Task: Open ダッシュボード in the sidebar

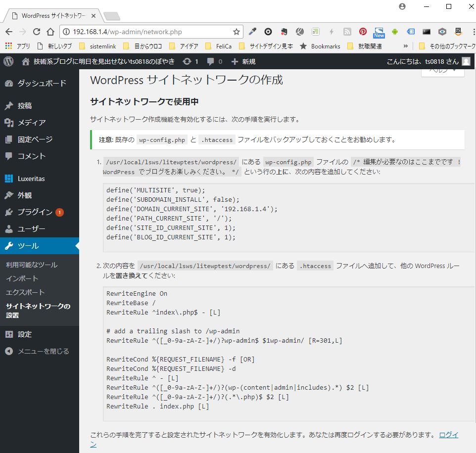Action: click(x=40, y=83)
